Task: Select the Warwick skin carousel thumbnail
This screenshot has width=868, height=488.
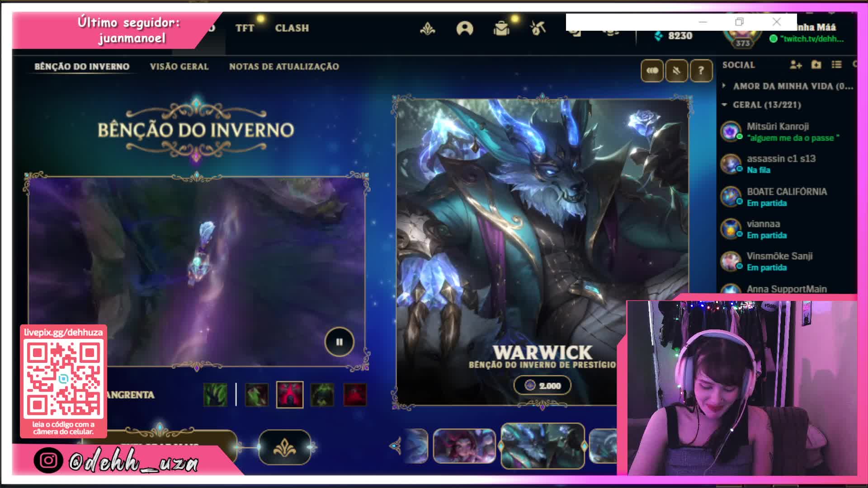Action: tap(542, 446)
